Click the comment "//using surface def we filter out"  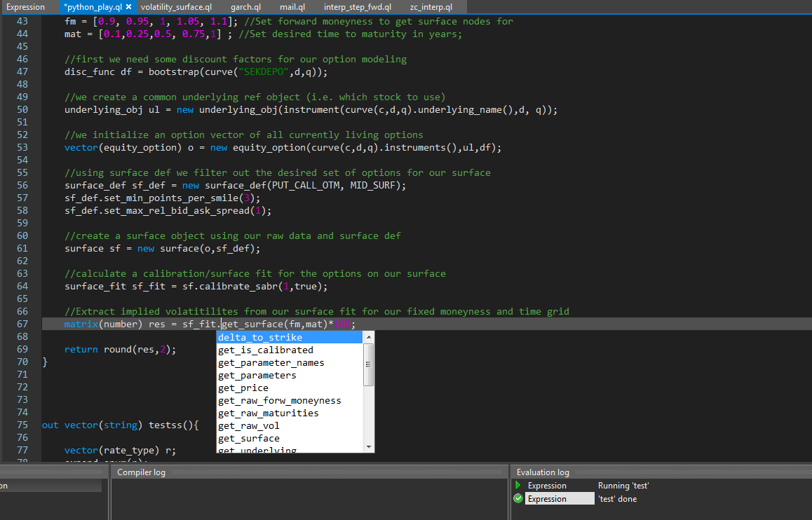pyautogui.click(x=278, y=173)
